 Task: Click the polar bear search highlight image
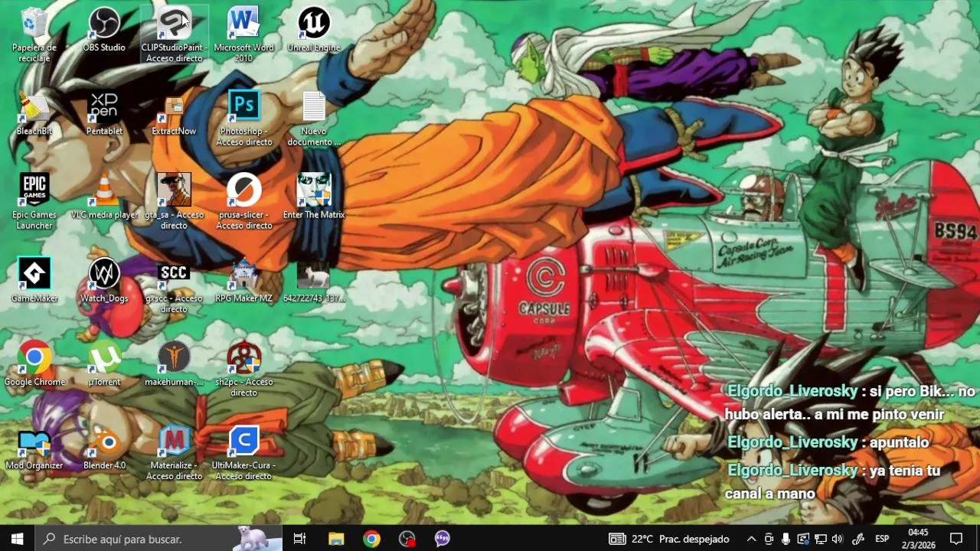click(255, 538)
